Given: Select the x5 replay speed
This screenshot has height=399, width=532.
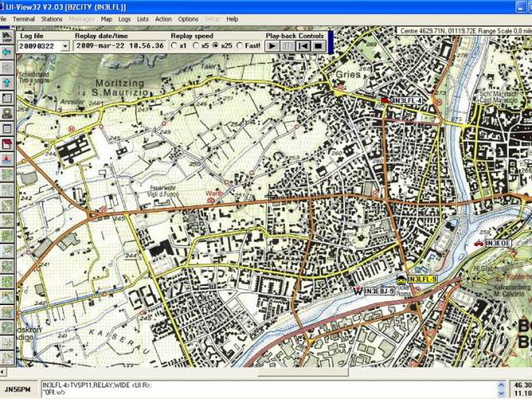Looking at the screenshot, I should click(x=196, y=45).
